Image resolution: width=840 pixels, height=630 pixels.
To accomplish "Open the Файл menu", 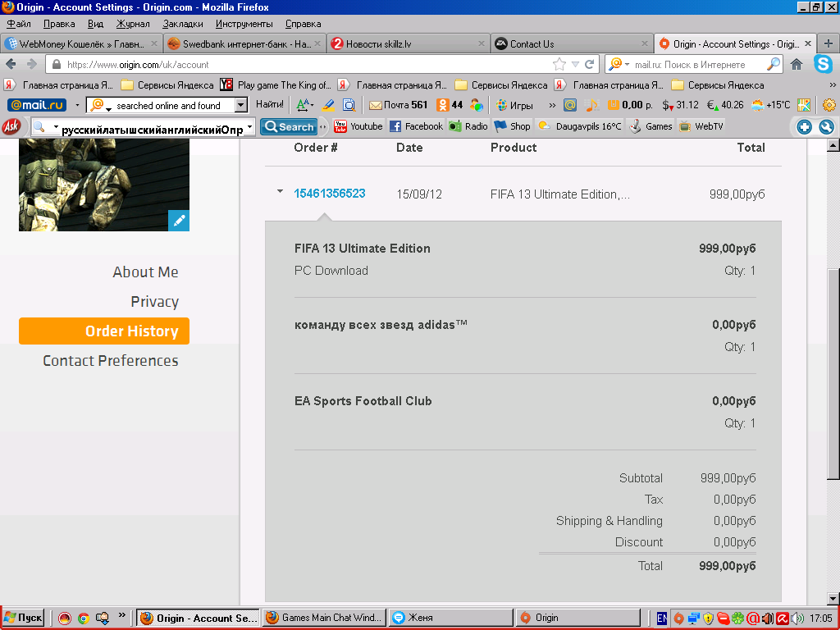I will 19,24.
